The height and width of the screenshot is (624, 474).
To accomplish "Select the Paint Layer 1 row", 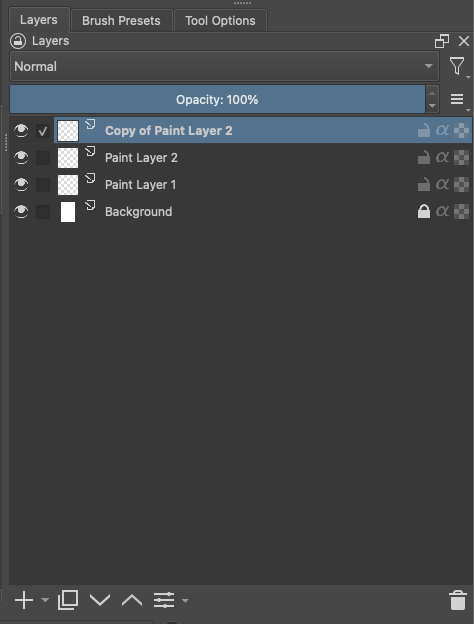I will tap(241, 185).
